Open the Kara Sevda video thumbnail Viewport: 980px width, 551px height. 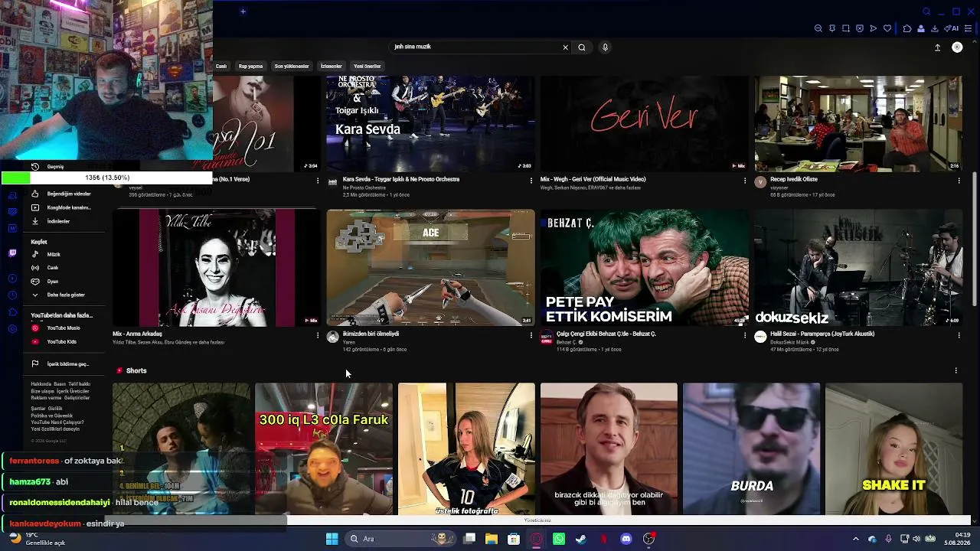click(430, 123)
